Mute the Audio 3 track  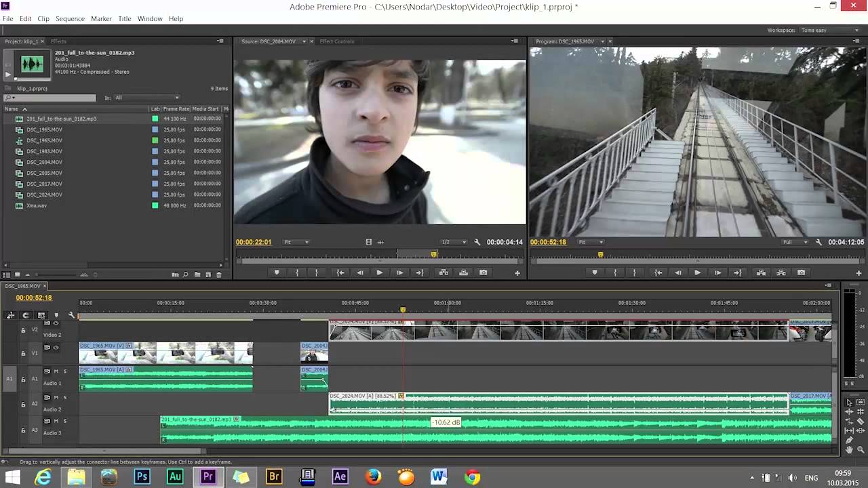click(56, 421)
